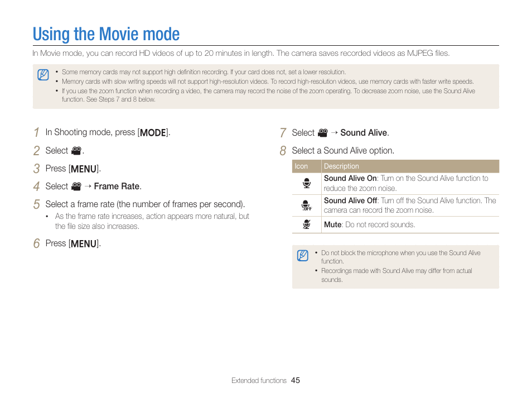Click the movie camera icon before Frame Rate
This screenshot has width=532, height=402.
point(76,186)
